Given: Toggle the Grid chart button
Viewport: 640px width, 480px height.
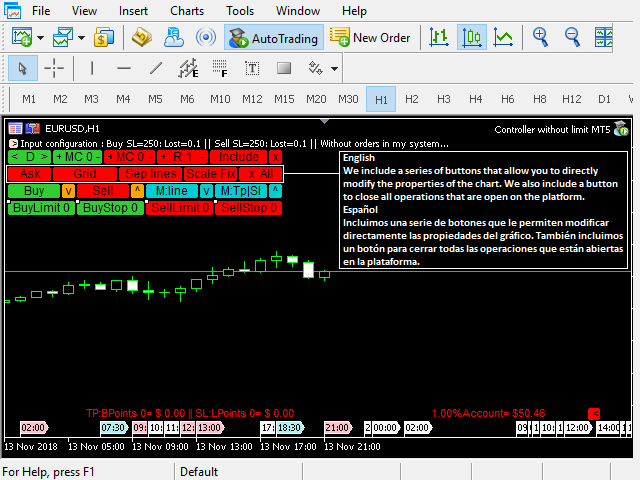Looking at the screenshot, I should pos(85,174).
